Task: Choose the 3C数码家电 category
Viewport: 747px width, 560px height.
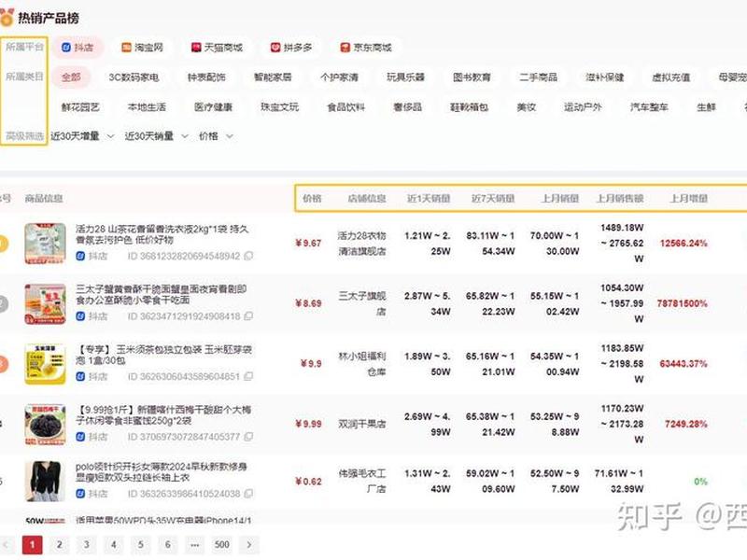Action: tap(134, 77)
